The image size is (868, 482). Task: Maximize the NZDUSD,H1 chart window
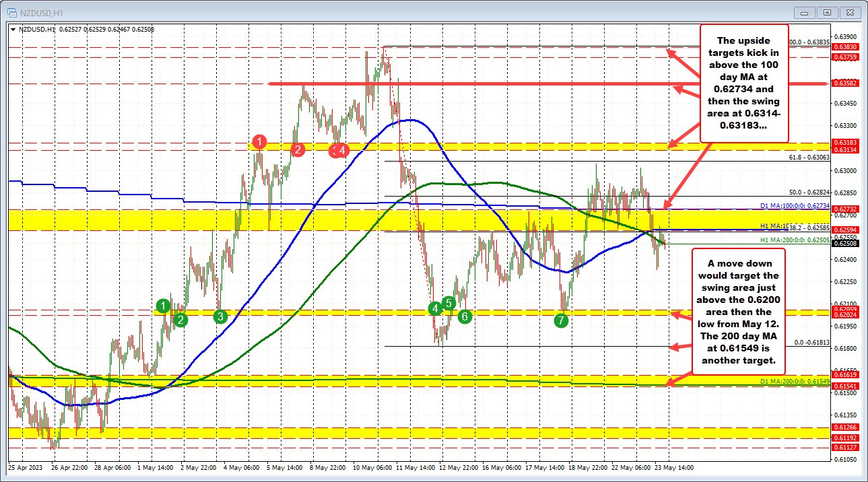(x=828, y=11)
